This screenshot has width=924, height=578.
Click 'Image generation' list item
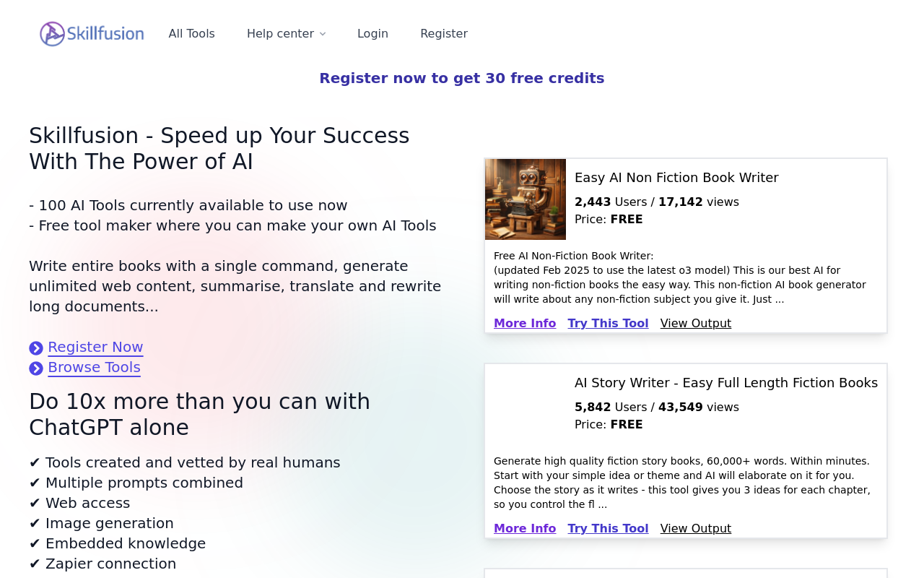coord(101,523)
